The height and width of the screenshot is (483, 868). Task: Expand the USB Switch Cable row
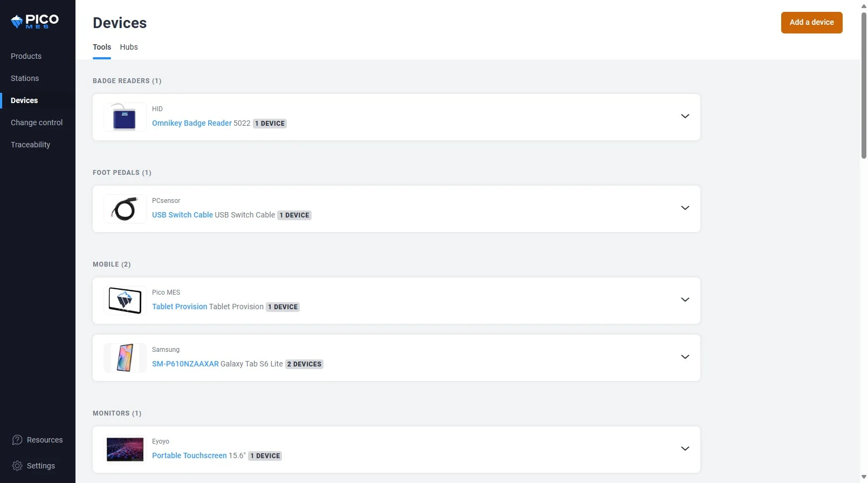[x=685, y=208]
